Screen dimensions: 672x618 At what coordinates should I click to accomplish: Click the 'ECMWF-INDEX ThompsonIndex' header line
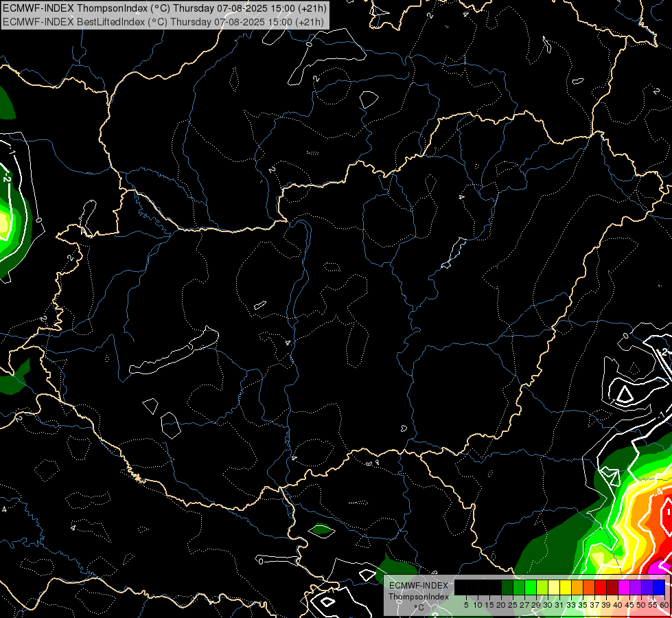165,8
